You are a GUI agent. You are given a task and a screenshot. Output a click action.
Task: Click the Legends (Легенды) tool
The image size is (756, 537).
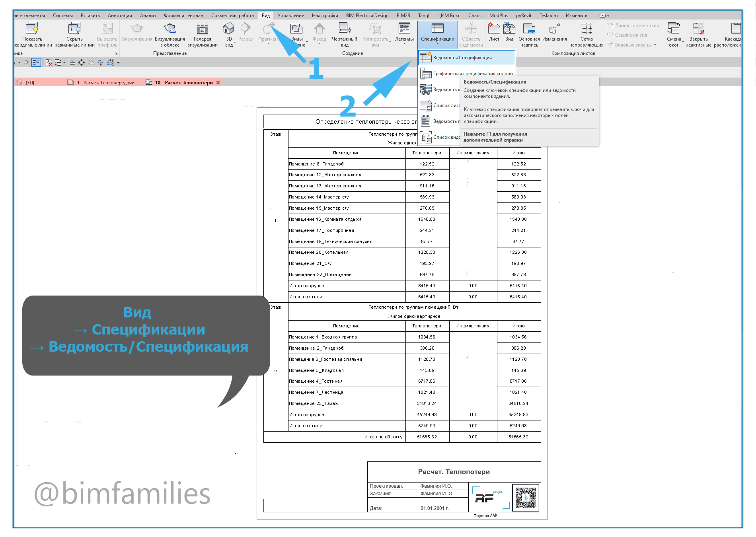404,33
